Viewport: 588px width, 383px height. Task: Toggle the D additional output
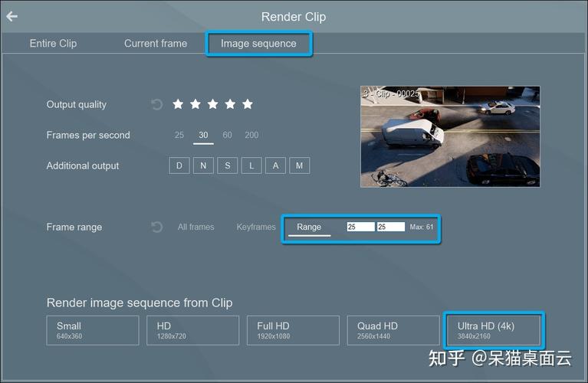coord(179,165)
